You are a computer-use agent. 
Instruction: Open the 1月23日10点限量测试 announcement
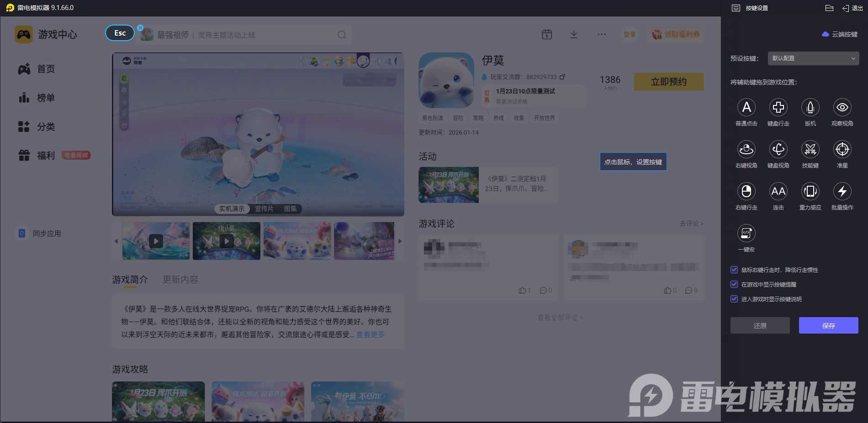click(x=534, y=96)
